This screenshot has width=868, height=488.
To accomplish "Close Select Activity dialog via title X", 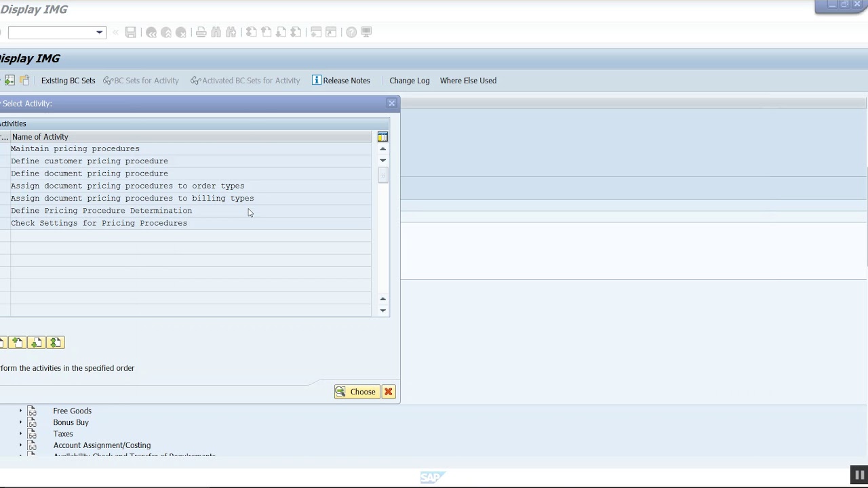I will point(391,103).
